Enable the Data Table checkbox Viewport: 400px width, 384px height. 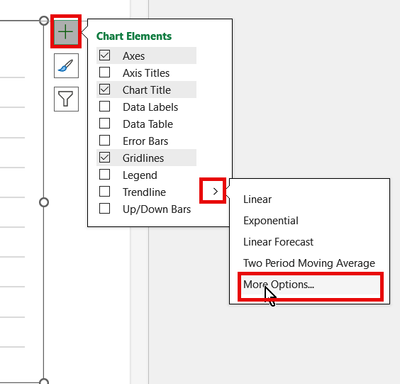click(x=105, y=123)
